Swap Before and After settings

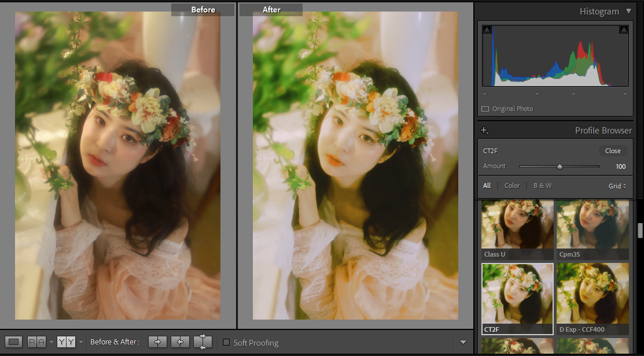point(203,342)
